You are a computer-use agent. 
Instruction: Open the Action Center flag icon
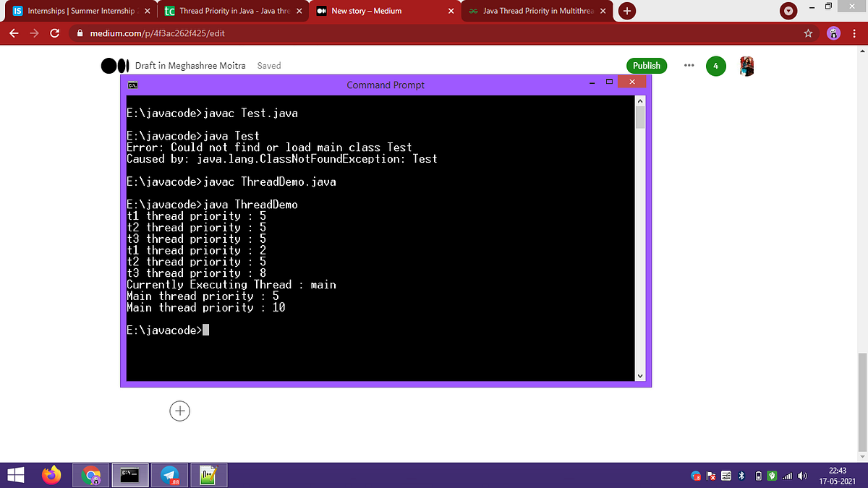click(x=711, y=476)
